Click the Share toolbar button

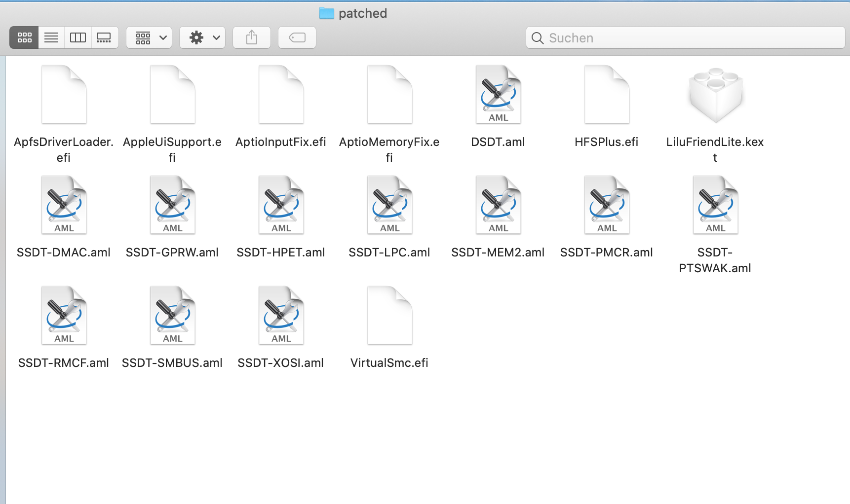(x=252, y=37)
